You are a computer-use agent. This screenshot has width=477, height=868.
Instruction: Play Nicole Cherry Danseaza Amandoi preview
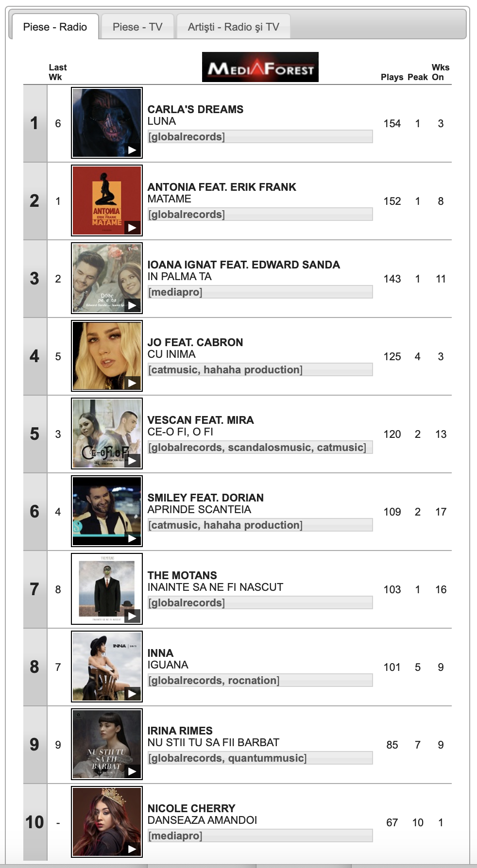tap(132, 849)
